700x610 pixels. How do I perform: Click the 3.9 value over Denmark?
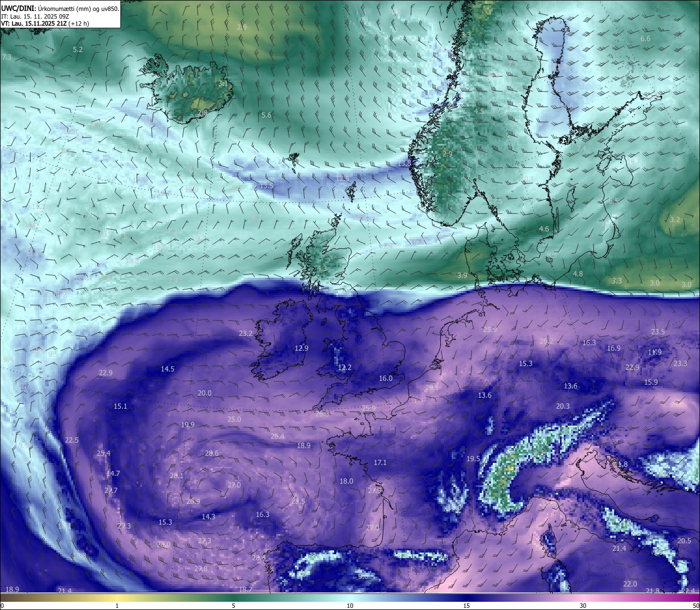462,276
